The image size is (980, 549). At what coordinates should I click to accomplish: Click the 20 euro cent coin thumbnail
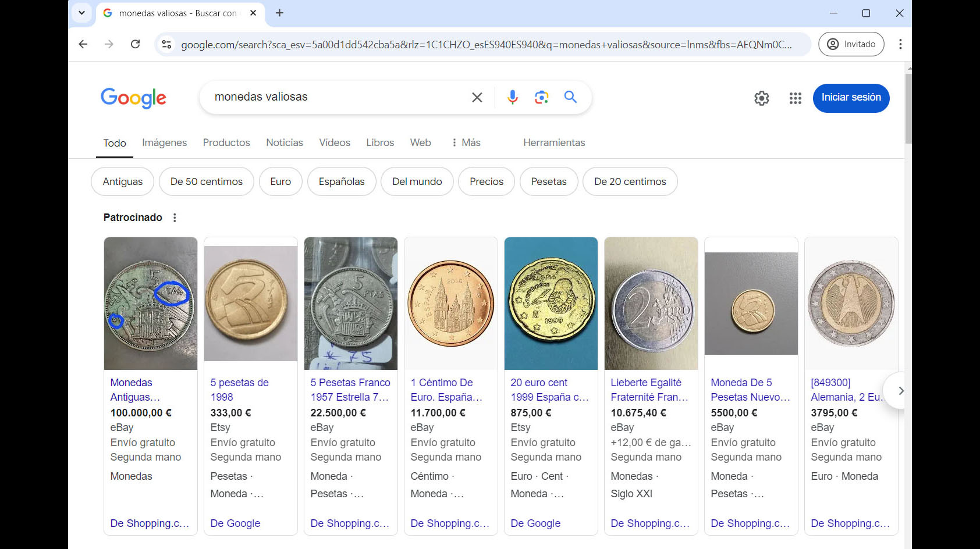tap(551, 303)
